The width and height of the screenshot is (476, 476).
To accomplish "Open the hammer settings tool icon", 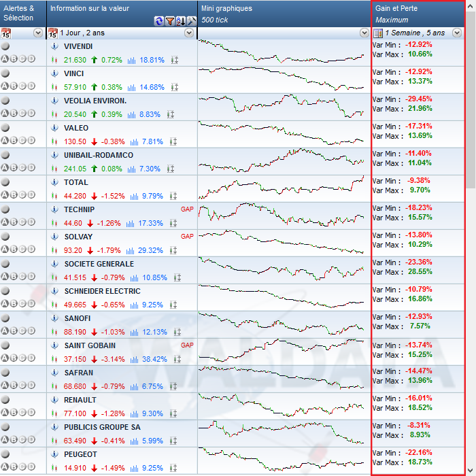I will coord(192,21).
